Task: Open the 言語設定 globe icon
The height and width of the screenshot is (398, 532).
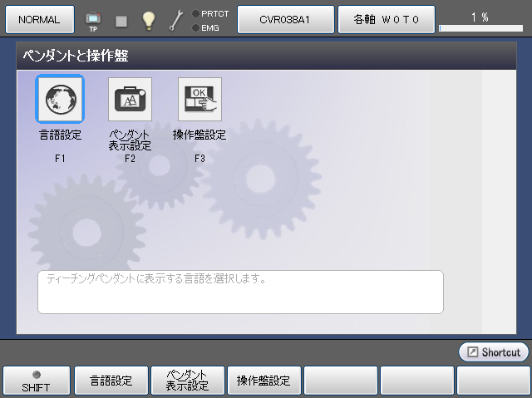Action: click(59, 99)
